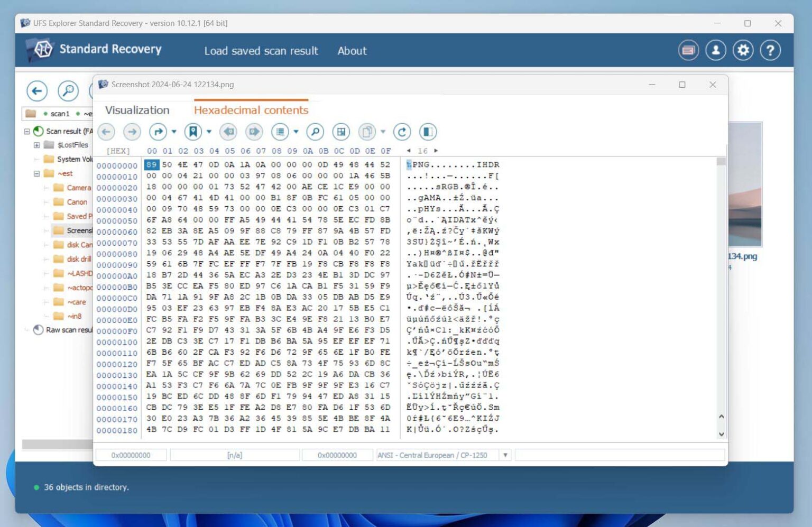Switch to the Visualization tab
Viewport: 812px width, 527px height.
point(137,110)
